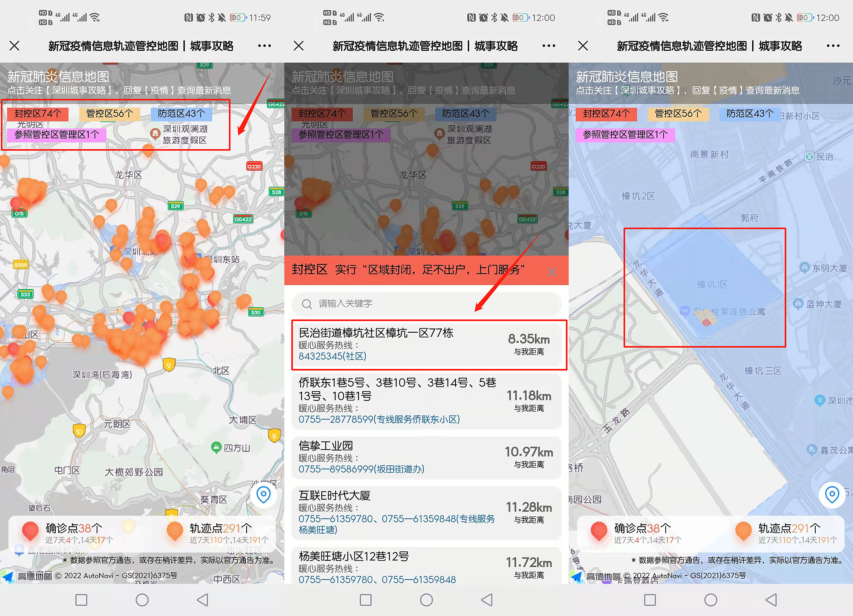
Task: Tap Android home circle on left phone
Action: tap(142, 600)
